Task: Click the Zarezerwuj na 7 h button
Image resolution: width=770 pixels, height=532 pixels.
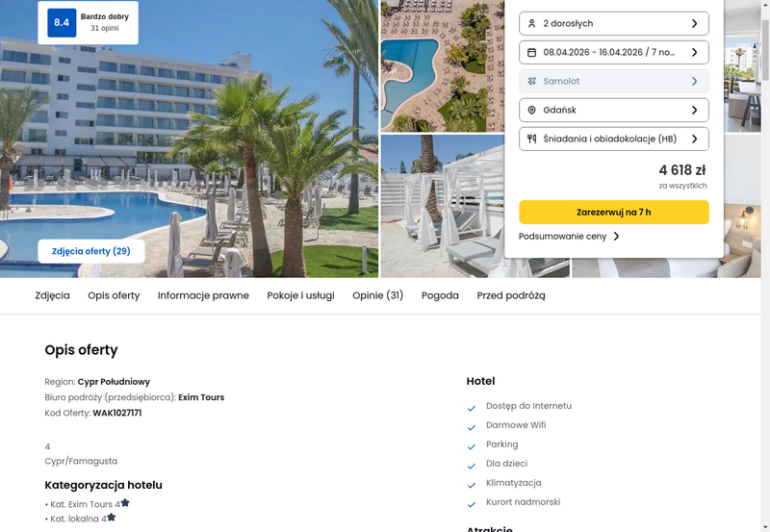Action: click(614, 212)
